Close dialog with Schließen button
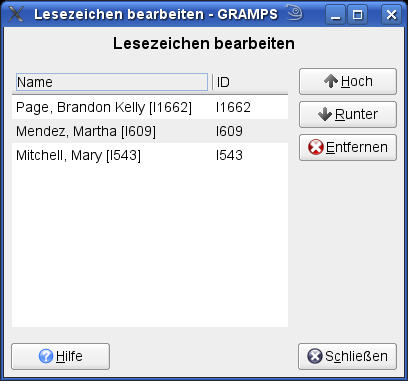The width and height of the screenshot is (408, 381). tap(347, 356)
